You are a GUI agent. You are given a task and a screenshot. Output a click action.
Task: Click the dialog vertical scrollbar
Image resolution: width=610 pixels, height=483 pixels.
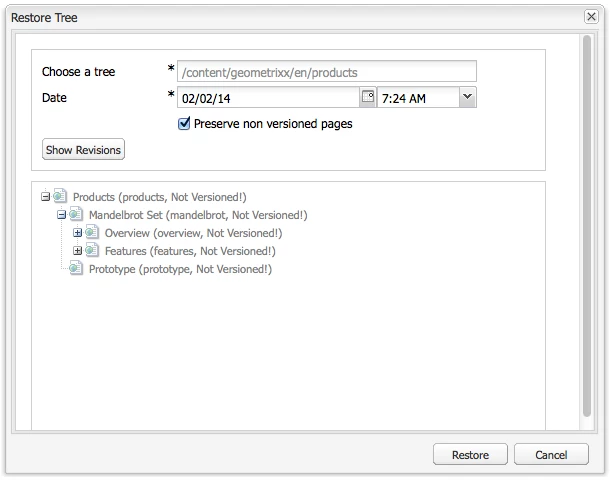tap(587, 226)
